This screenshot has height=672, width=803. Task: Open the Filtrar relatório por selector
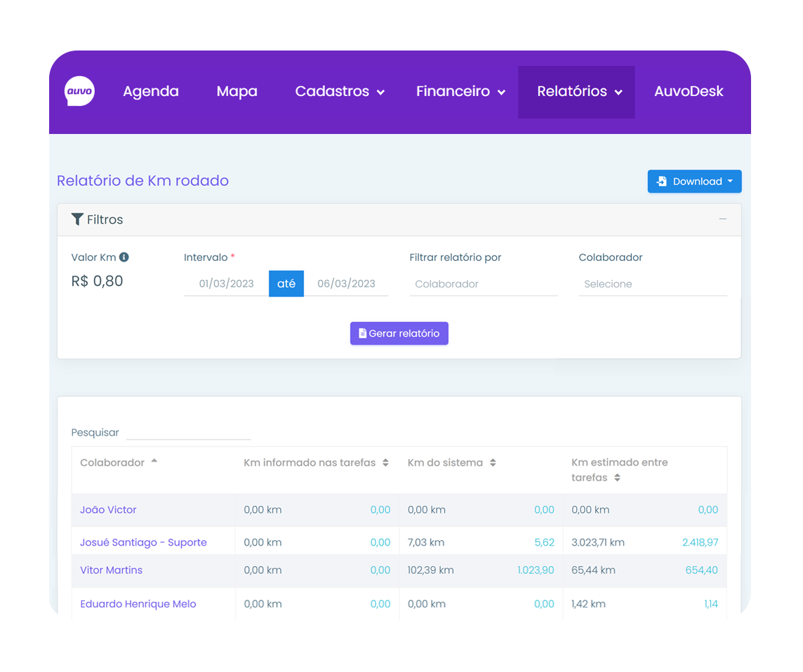[x=483, y=284]
